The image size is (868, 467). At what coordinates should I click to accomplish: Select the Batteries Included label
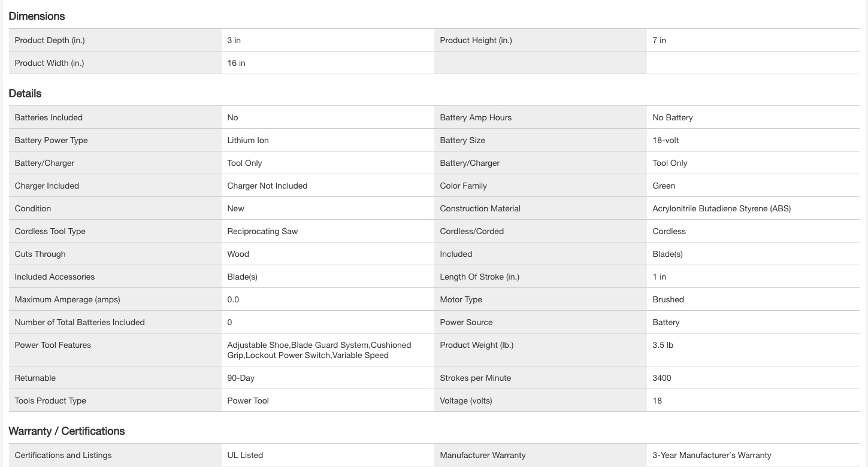coord(49,118)
